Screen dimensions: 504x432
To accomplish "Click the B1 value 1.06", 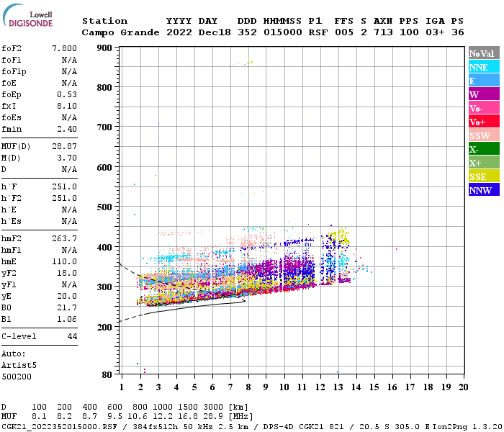I will click(67, 319).
